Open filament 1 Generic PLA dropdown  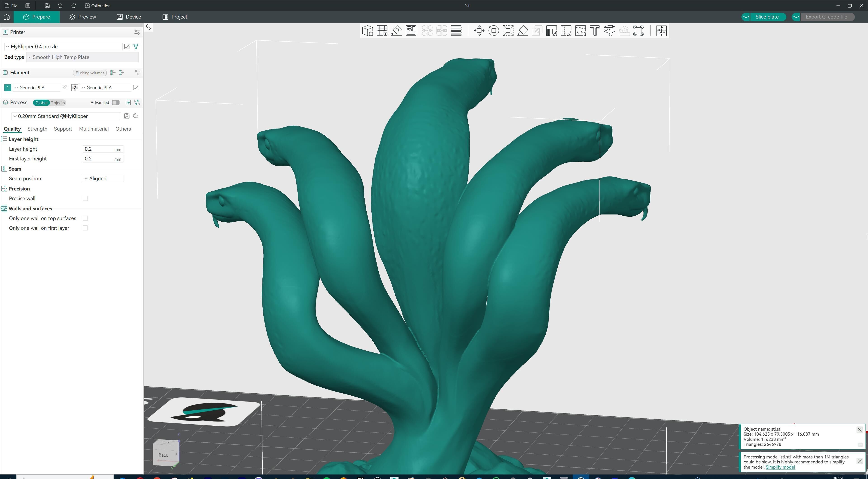click(x=36, y=88)
